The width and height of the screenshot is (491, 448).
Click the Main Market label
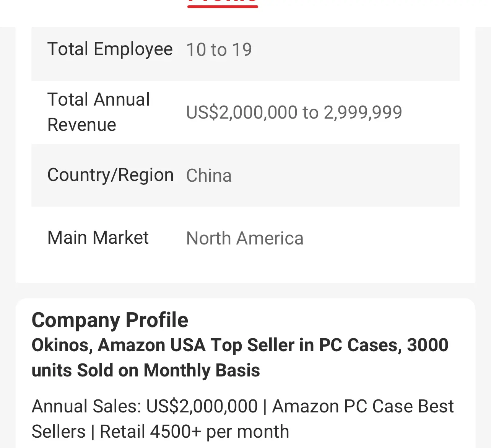click(x=98, y=238)
